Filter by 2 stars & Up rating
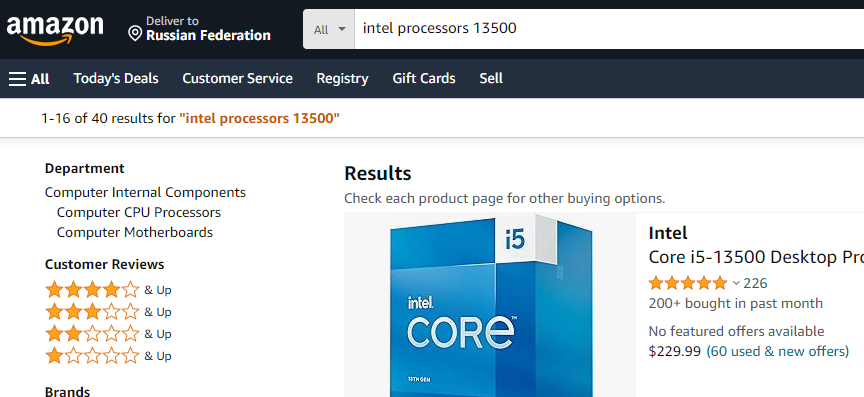 108,334
